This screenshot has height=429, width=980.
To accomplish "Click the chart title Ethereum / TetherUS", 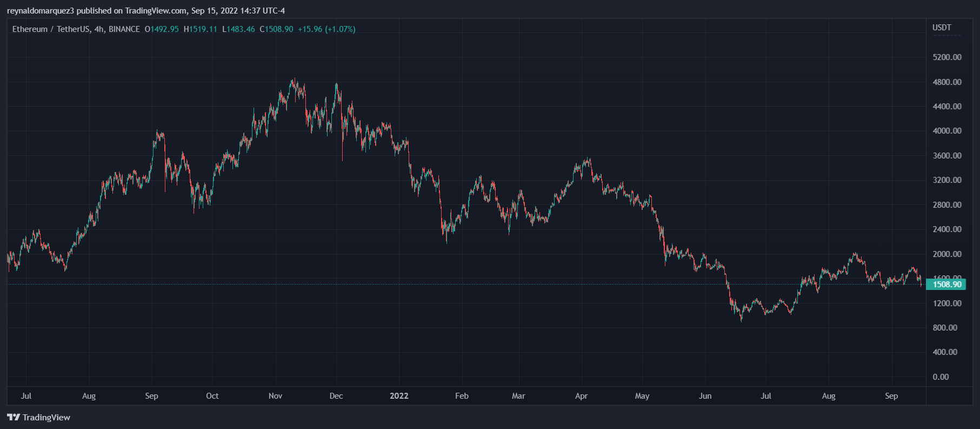I will click(x=51, y=29).
